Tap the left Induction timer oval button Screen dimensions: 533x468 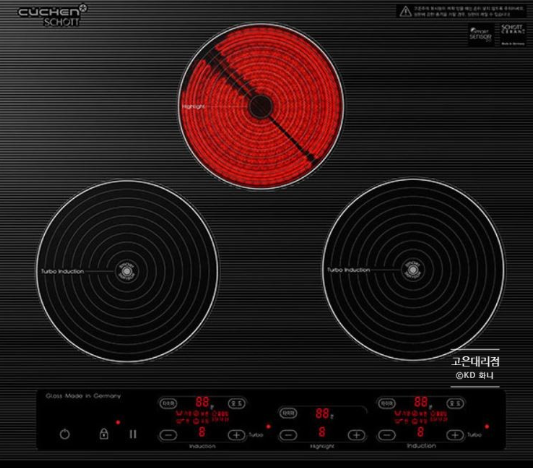click(x=168, y=403)
